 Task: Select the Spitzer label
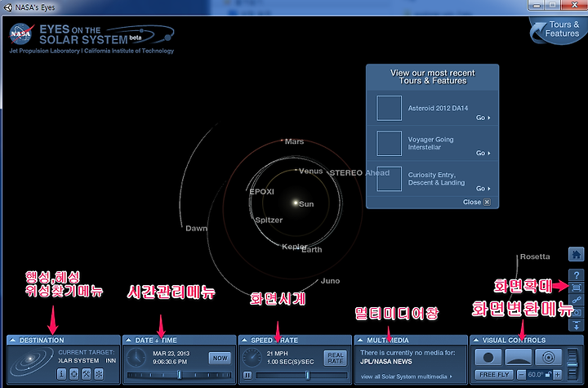coord(269,221)
